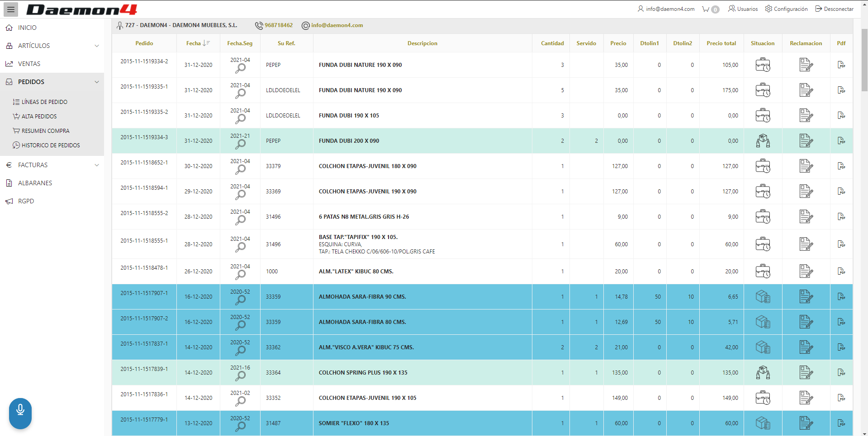Image resolution: width=868 pixels, height=436 pixels.
Task: Expand the FACTURAS menu chevron
Action: point(96,165)
